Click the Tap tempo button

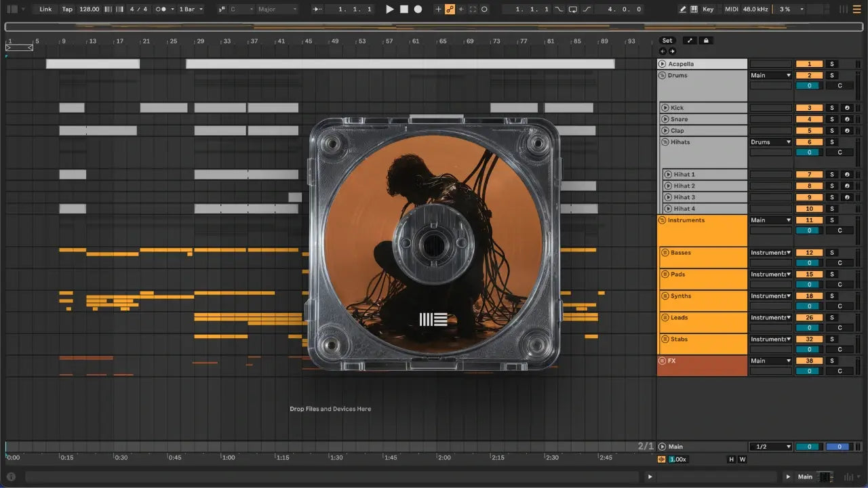[67, 9]
